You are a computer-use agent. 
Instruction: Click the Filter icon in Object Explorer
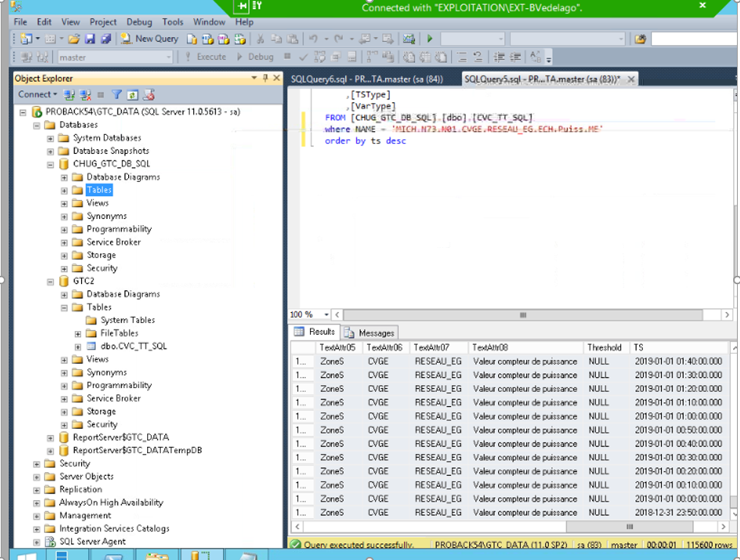(117, 95)
